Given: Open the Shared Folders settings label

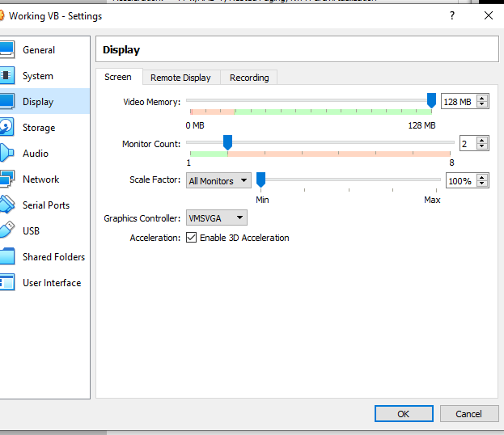Looking at the screenshot, I should (53, 257).
